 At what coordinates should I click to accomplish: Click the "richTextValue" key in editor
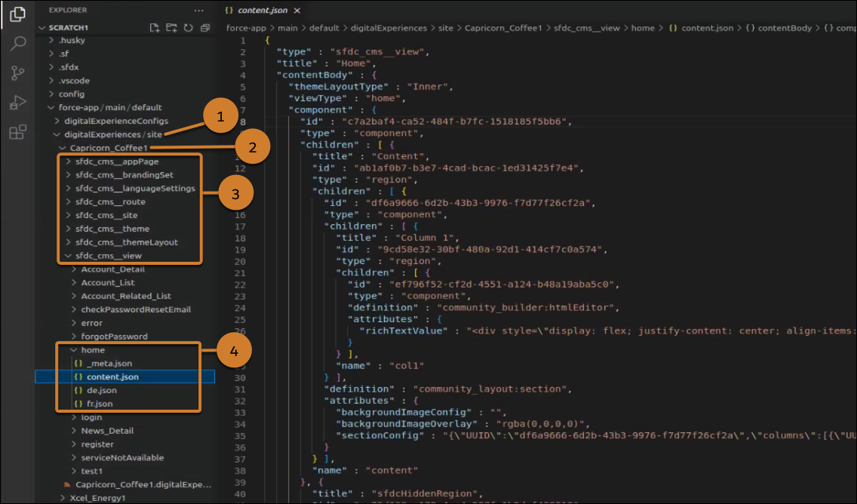click(404, 330)
